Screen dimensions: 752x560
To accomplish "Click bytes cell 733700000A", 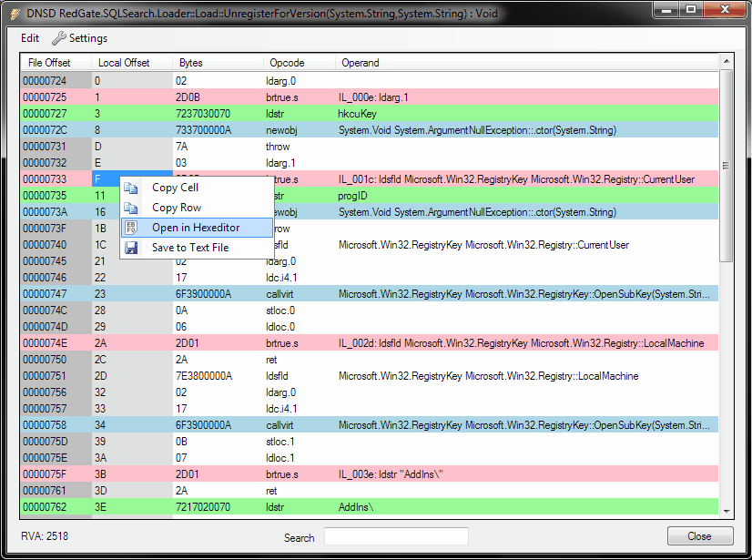I will click(x=218, y=130).
